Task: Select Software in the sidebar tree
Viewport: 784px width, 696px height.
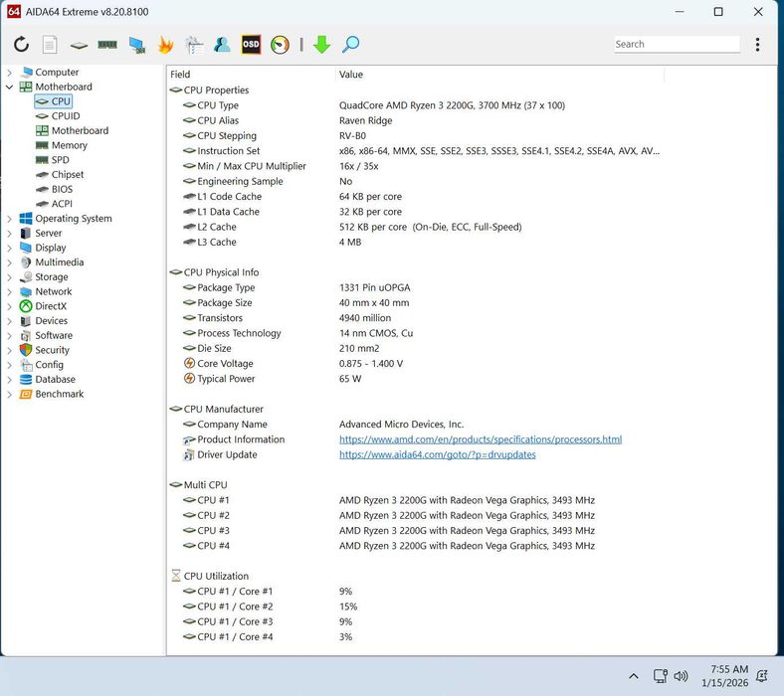Action: 46,335
